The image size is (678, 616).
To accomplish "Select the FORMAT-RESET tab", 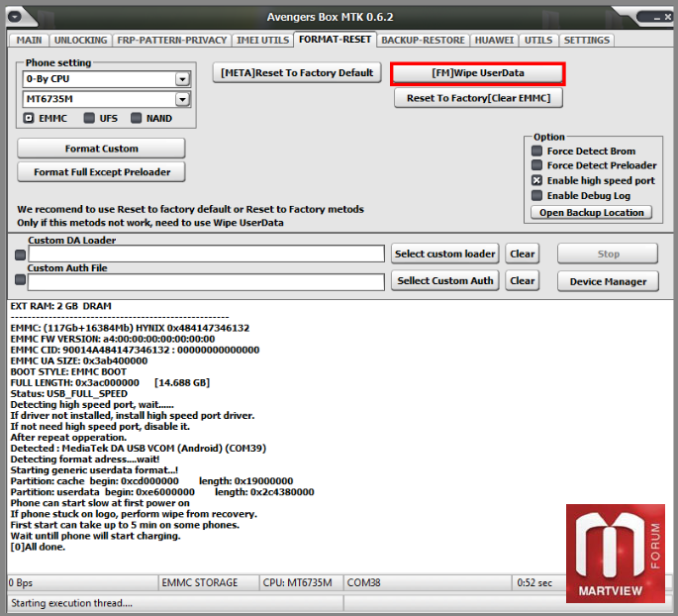I will 336,40.
